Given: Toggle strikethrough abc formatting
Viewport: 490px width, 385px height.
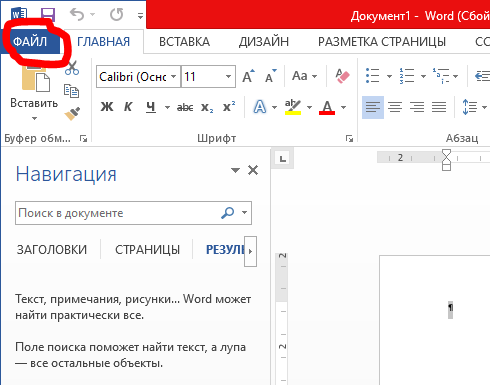Looking at the screenshot, I should tap(185, 107).
